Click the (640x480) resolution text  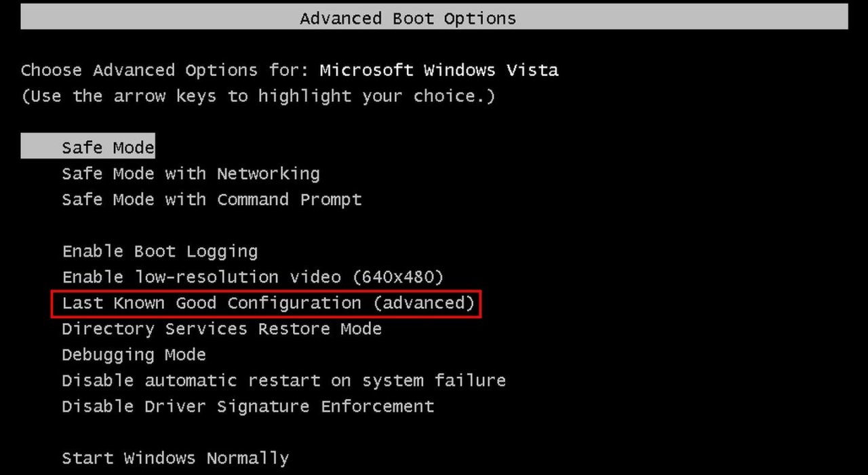tap(397, 278)
